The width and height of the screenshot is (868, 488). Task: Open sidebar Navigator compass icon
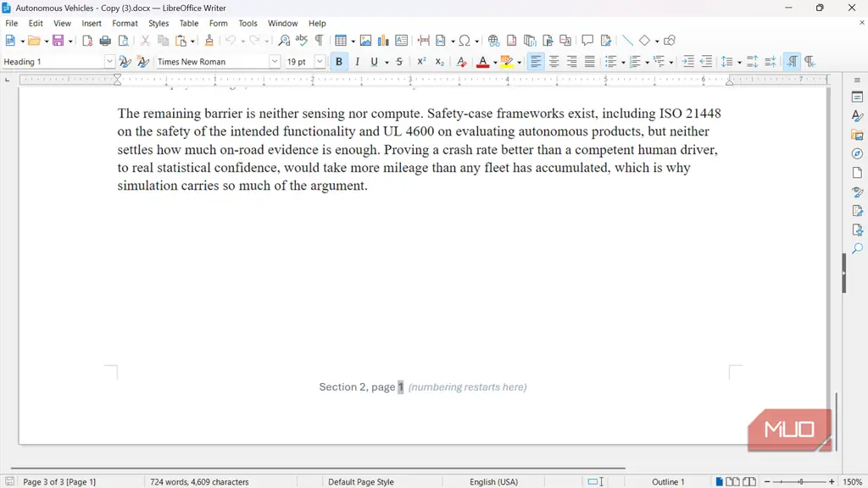coord(857,154)
